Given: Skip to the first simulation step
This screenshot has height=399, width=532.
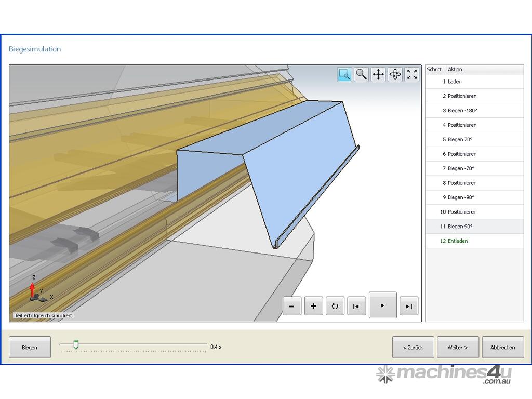Looking at the screenshot, I should 356,306.
